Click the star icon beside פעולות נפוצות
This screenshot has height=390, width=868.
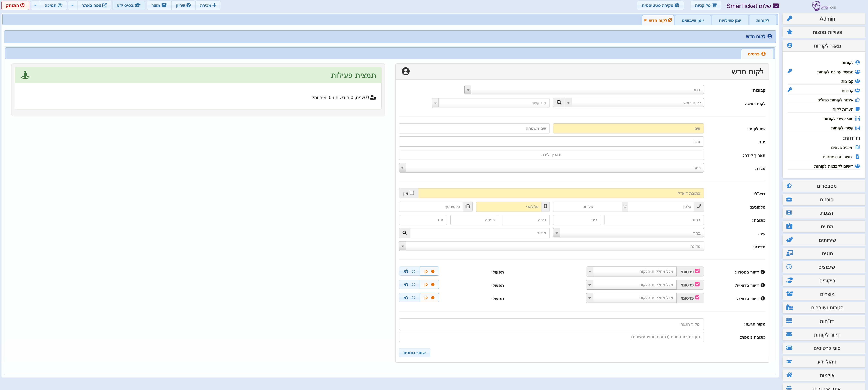click(x=789, y=32)
